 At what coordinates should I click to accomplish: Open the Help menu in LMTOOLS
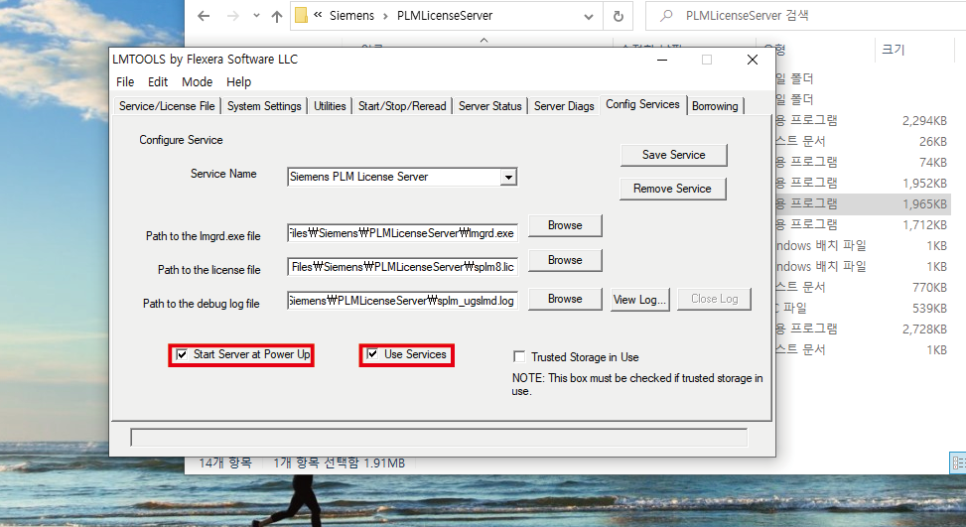tap(238, 82)
